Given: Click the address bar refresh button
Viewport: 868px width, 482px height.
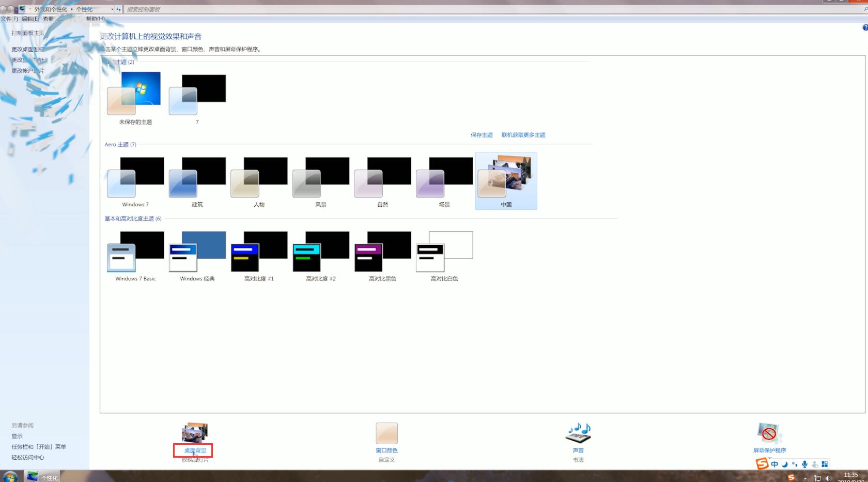Looking at the screenshot, I should (x=118, y=9).
